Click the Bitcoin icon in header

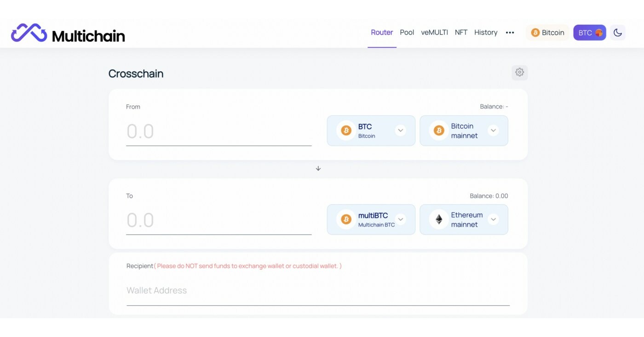click(535, 33)
